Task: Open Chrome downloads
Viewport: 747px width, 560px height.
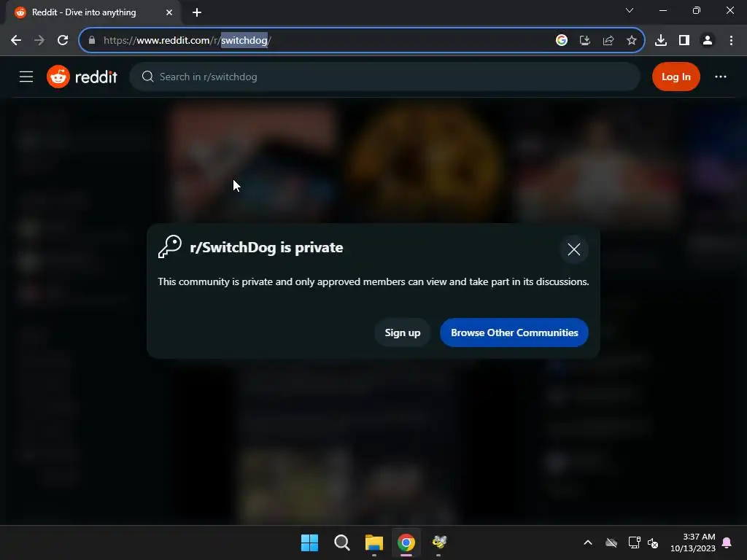Action: tap(661, 41)
